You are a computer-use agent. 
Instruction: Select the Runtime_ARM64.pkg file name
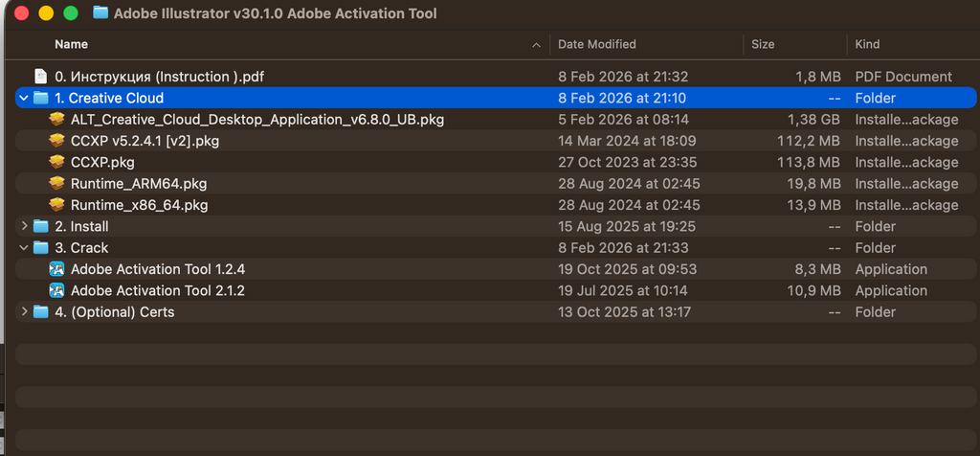click(139, 183)
